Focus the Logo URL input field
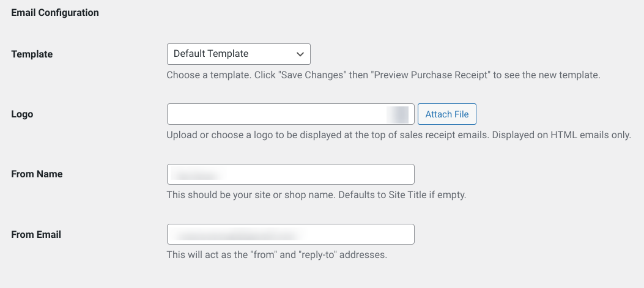 click(291, 114)
